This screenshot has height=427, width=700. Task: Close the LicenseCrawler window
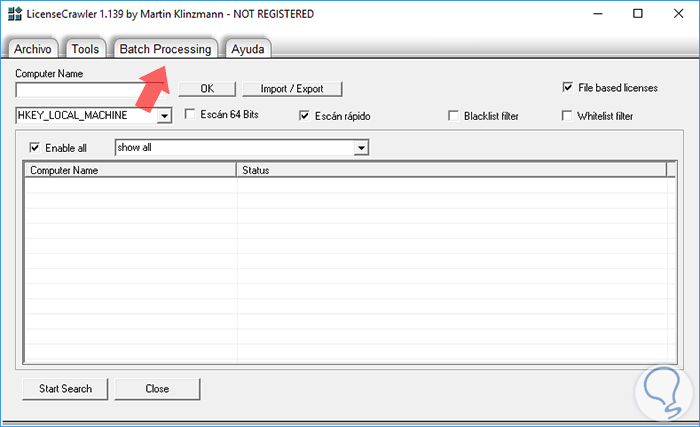click(x=679, y=14)
